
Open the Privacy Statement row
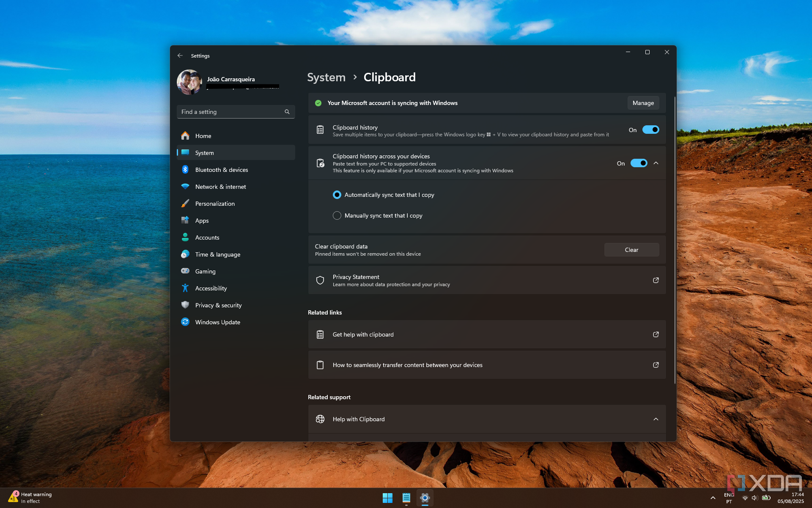(x=487, y=280)
